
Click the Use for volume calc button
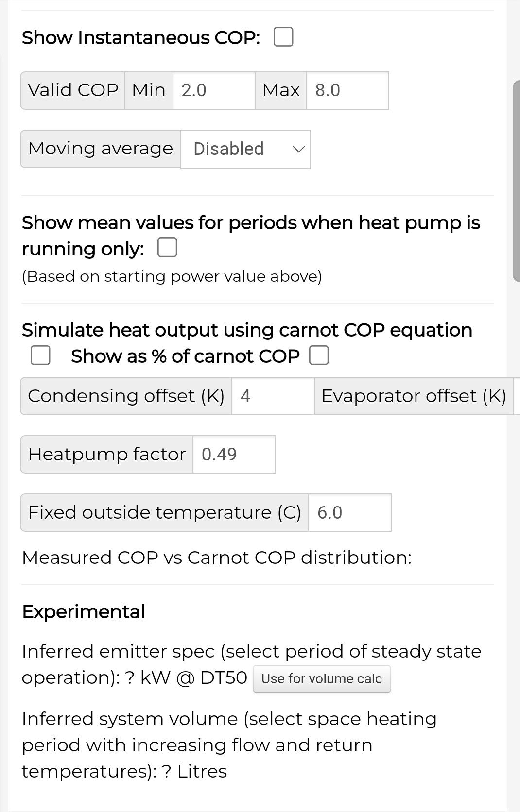(x=322, y=678)
